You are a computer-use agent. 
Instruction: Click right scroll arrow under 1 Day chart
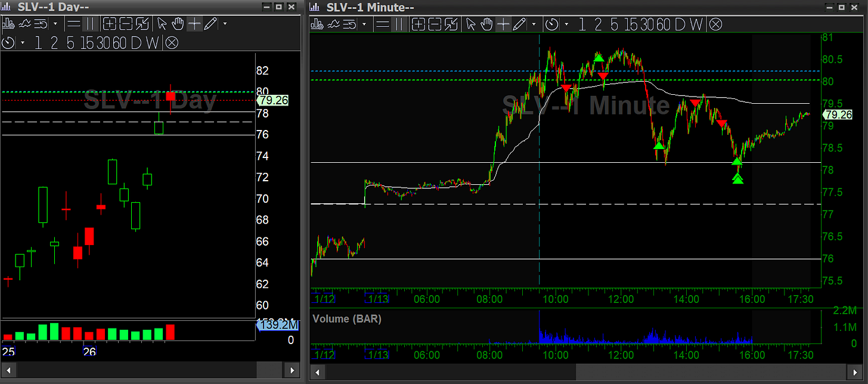coord(293,371)
